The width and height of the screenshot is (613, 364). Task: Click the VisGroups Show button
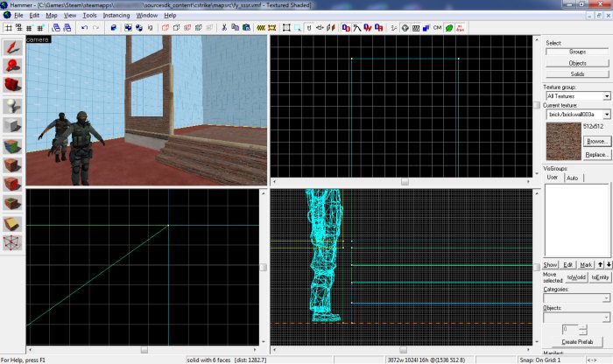click(550, 265)
